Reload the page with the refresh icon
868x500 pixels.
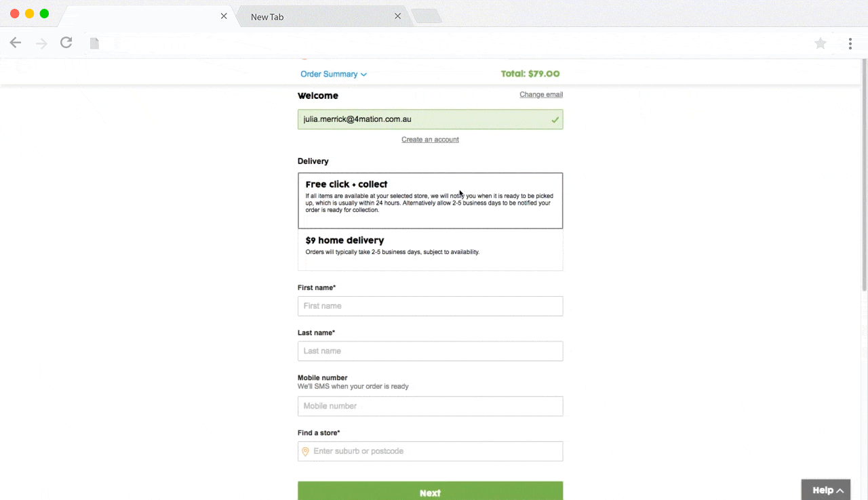pyautogui.click(x=66, y=43)
